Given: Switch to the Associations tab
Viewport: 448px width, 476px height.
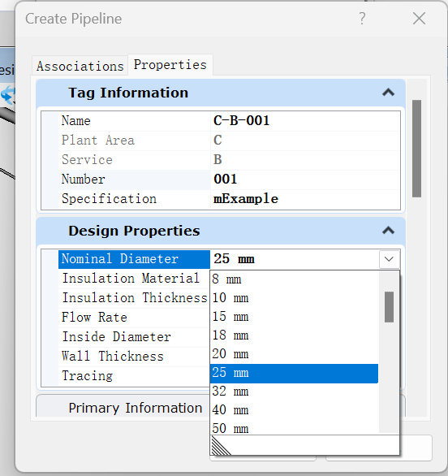Looking at the screenshot, I should pyautogui.click(x=80, y=66).
